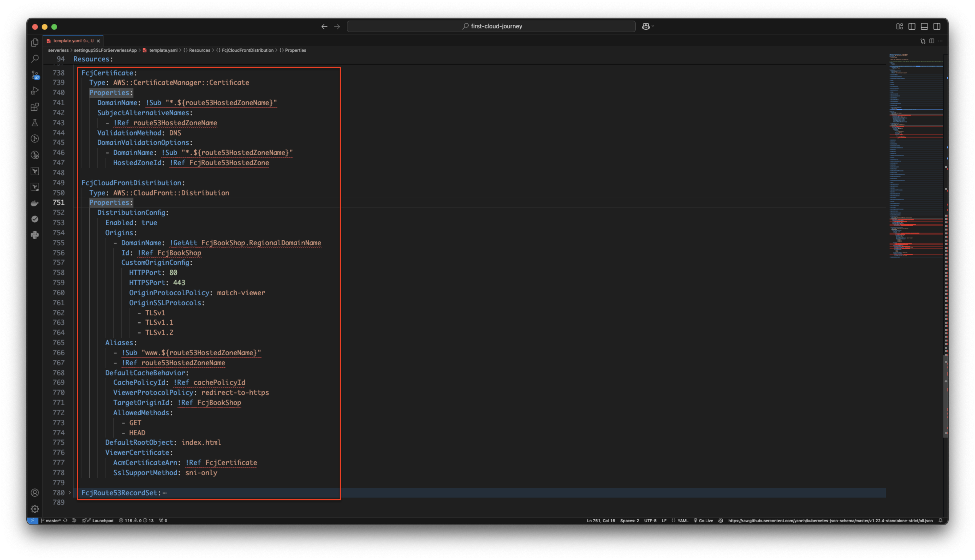Open the Docker whale icon in sidebar

click(x=35, y=203)
